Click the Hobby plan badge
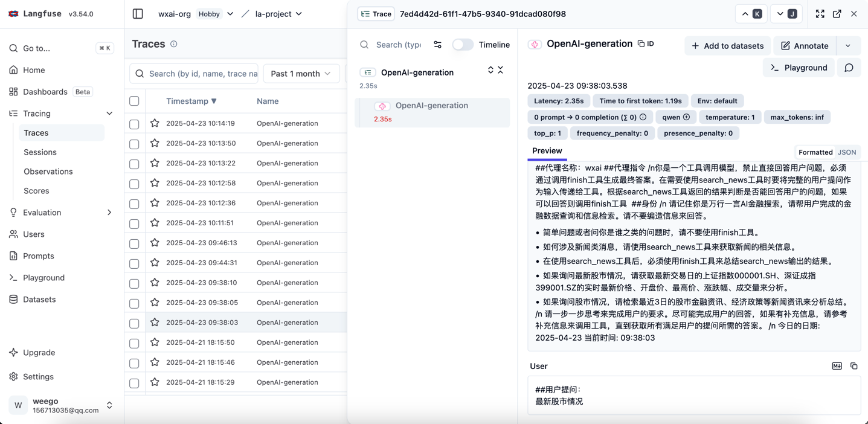868x424 pixels. [209, 14]
